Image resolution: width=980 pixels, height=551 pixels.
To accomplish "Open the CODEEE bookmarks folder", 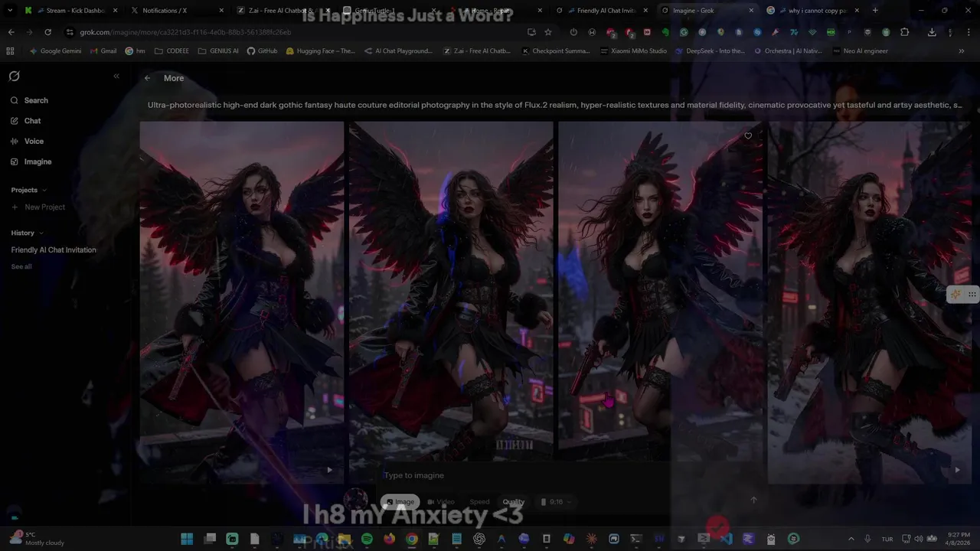I will click(171, 51).
